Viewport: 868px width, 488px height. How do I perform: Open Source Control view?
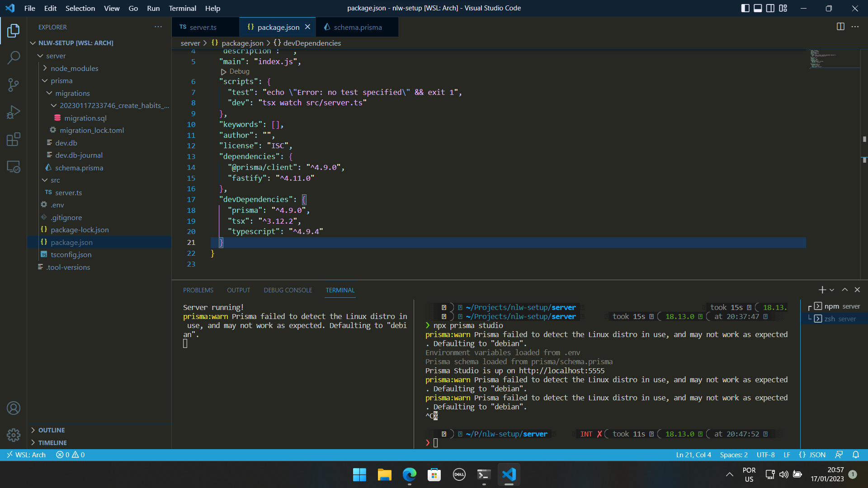pyautogui.click(x=14, y=84)
